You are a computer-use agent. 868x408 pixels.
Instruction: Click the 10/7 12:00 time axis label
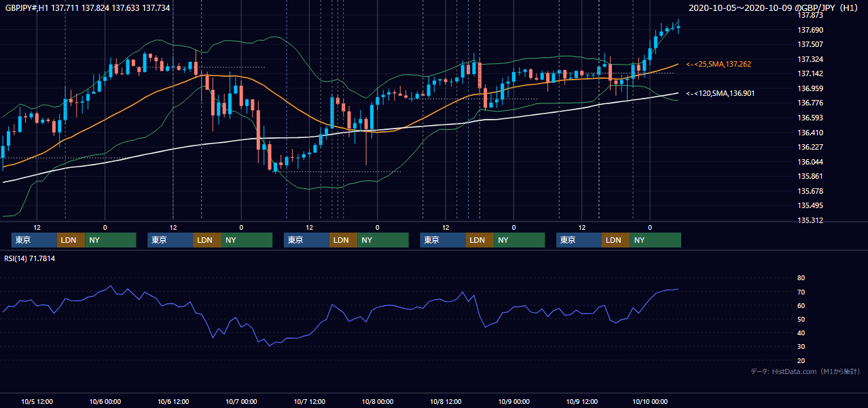(310, 401)
